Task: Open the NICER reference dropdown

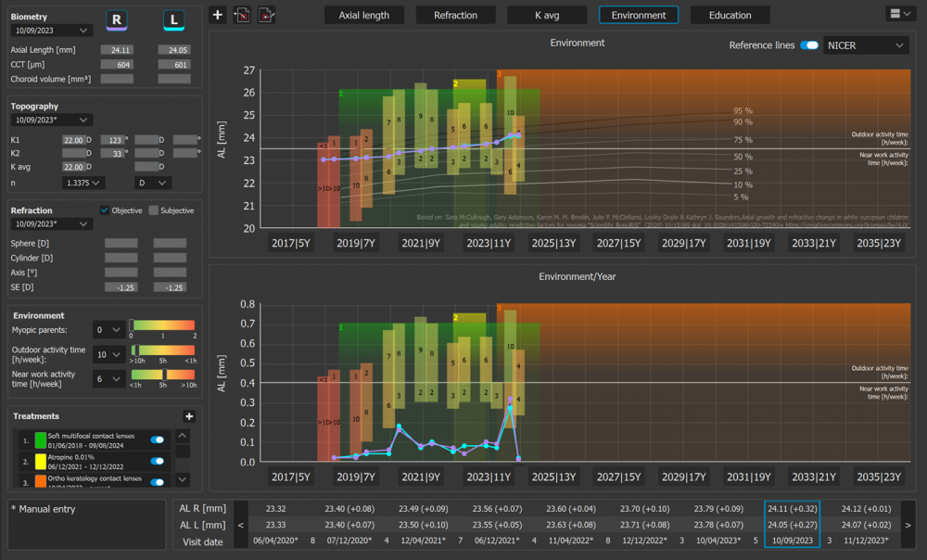Action: tap(866, 45)
